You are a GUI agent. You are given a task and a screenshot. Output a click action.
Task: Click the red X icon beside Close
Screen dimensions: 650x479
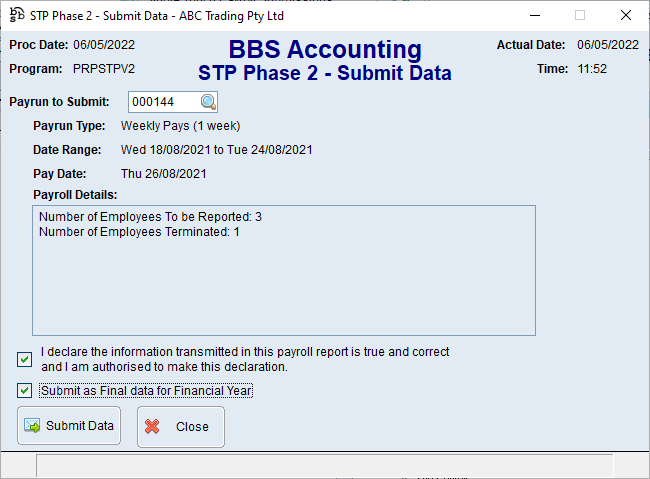pos(152,426)
